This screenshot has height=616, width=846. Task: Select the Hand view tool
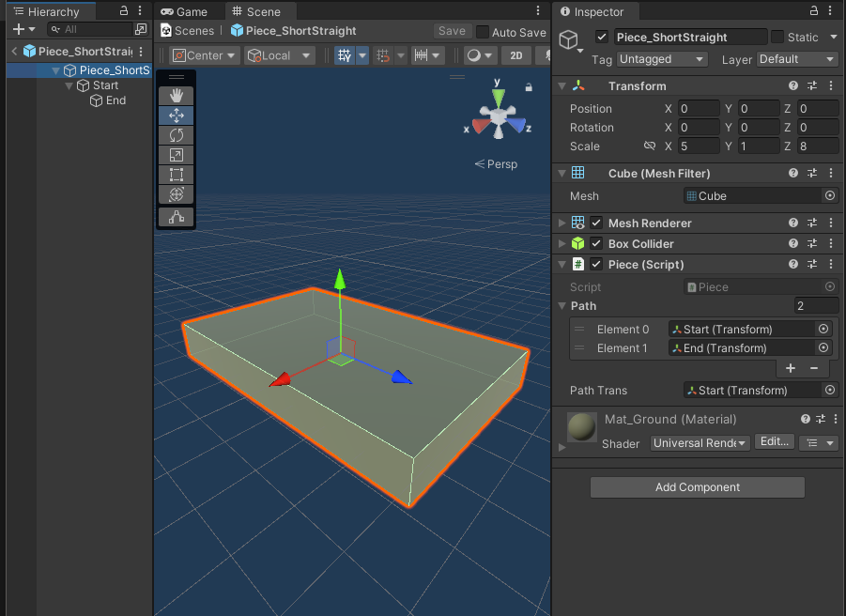coord(176,96)
